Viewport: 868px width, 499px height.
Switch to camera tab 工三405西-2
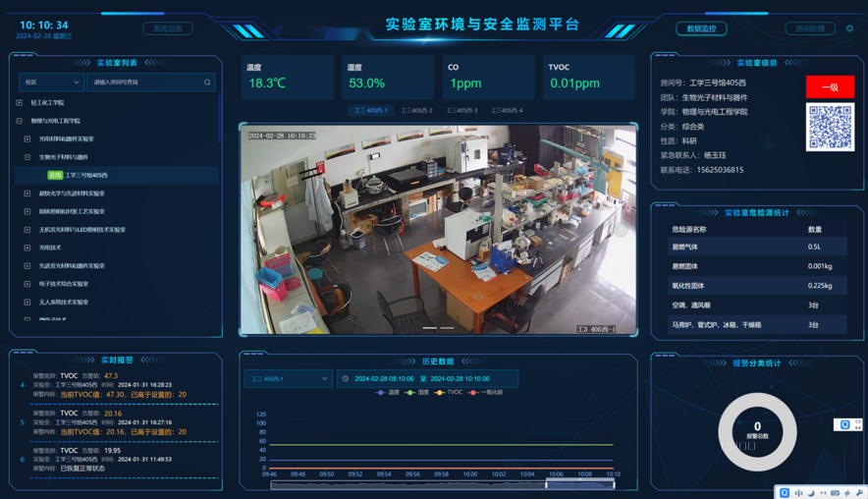(x=416, y=111)
